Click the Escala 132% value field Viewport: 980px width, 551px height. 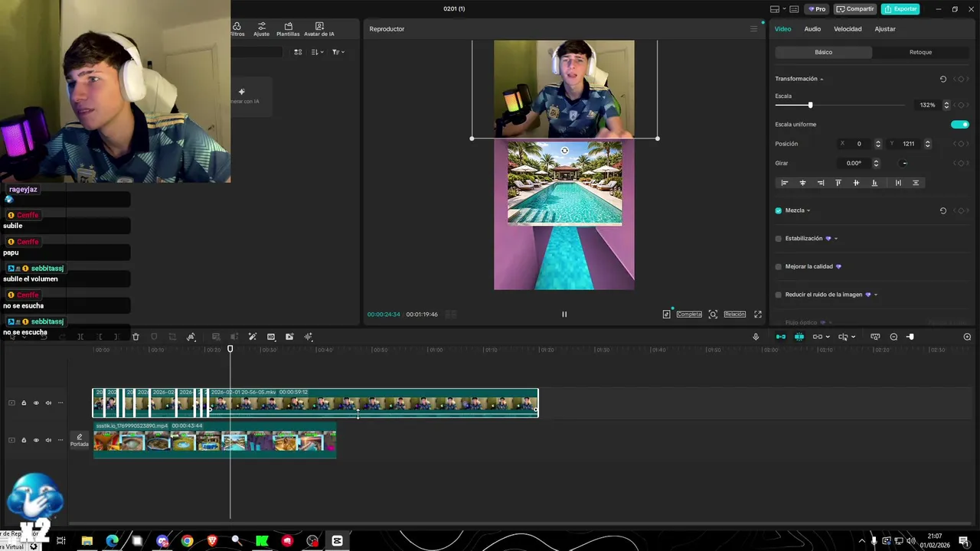[928, 105]
